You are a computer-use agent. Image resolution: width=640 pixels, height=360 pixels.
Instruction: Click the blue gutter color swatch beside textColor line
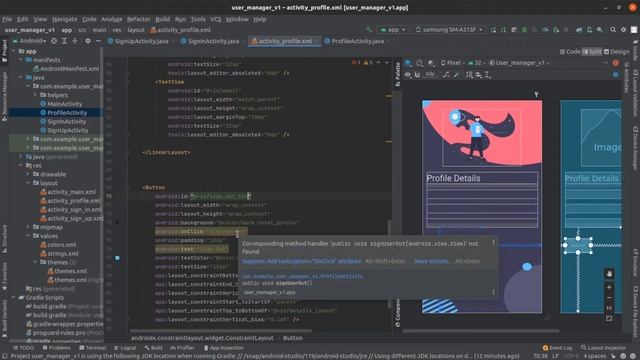pos(117,258)
